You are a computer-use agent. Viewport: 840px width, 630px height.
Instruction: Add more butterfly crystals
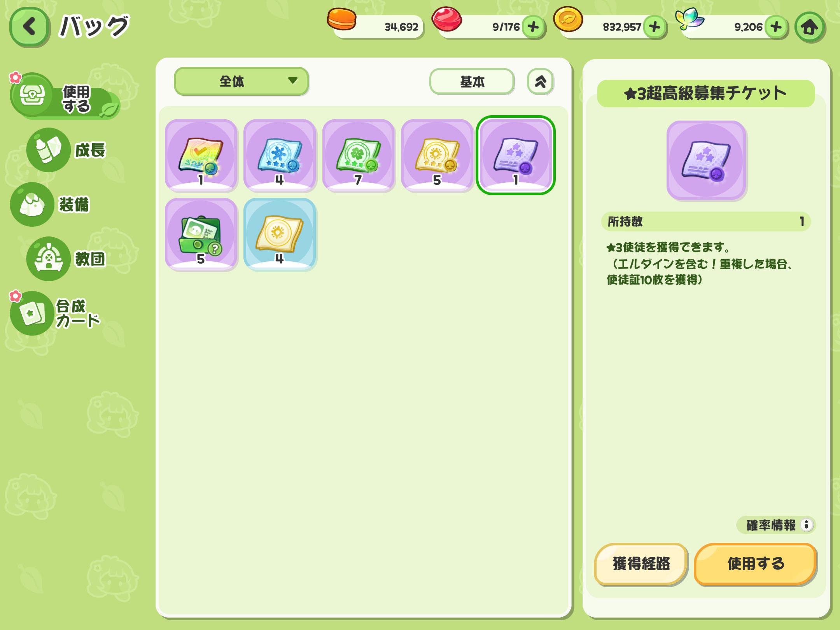(x=776, y=27)
